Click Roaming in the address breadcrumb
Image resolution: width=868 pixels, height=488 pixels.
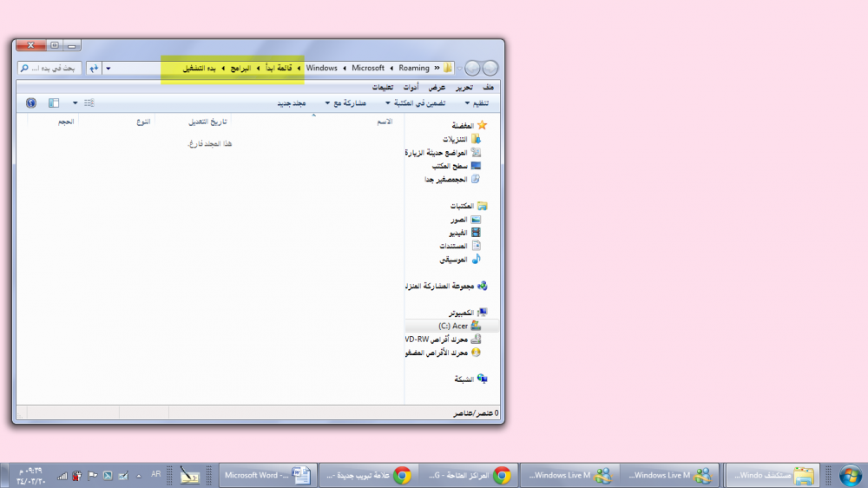(x=414, y=68)
